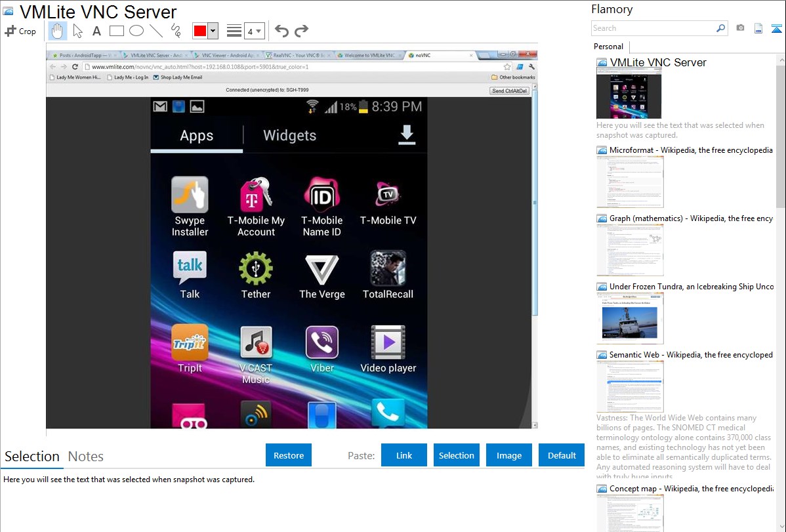This screenshot has height=532, width=786.
Task: Choose the text annotation tool
Action: [x=96, y=31]
